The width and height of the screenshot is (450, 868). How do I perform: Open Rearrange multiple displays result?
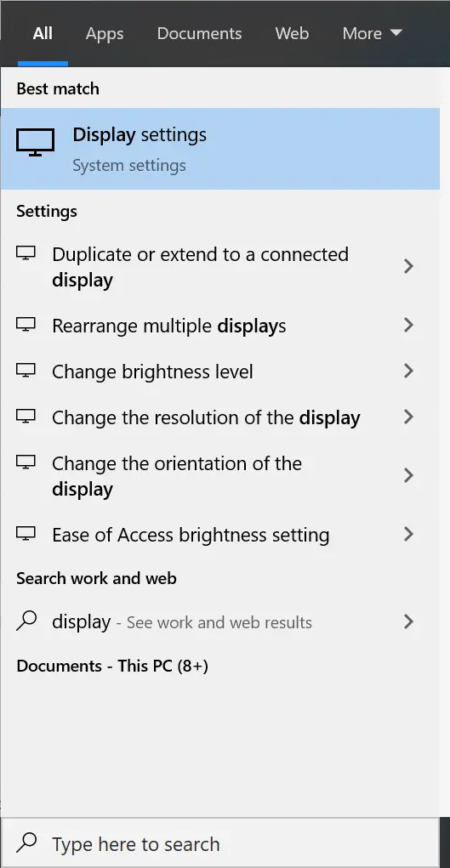[220, 325]
